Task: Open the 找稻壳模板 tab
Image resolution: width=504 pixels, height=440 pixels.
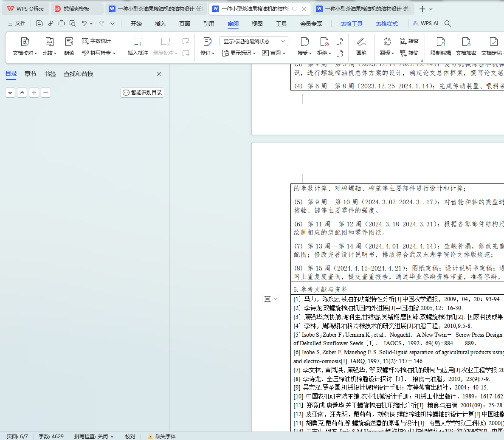Action: pos(76,8)
